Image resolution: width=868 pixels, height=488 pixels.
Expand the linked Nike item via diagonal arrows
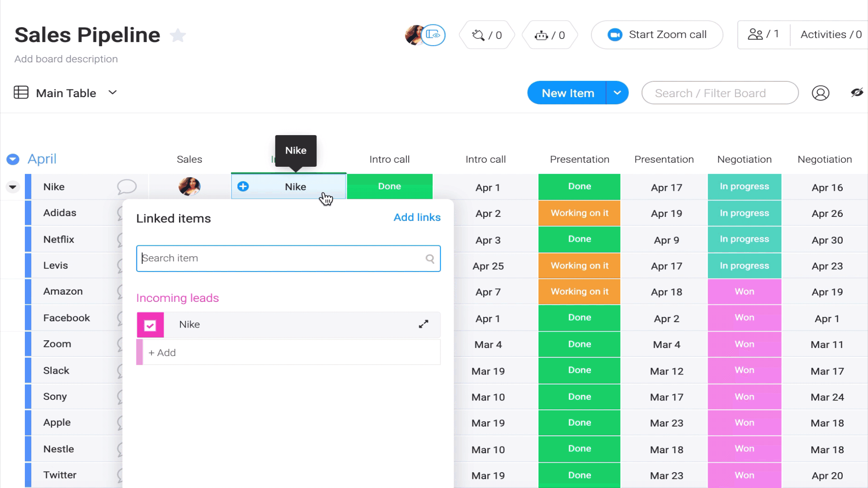(424, 324)
